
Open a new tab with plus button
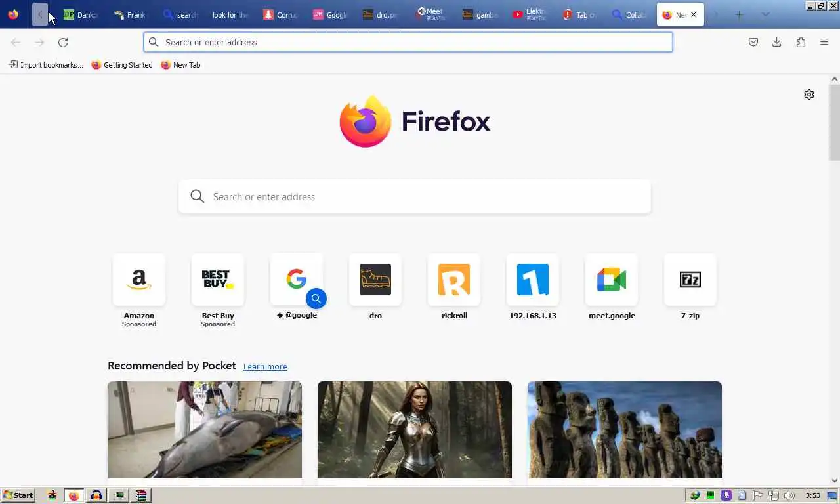tap(739, 14)
